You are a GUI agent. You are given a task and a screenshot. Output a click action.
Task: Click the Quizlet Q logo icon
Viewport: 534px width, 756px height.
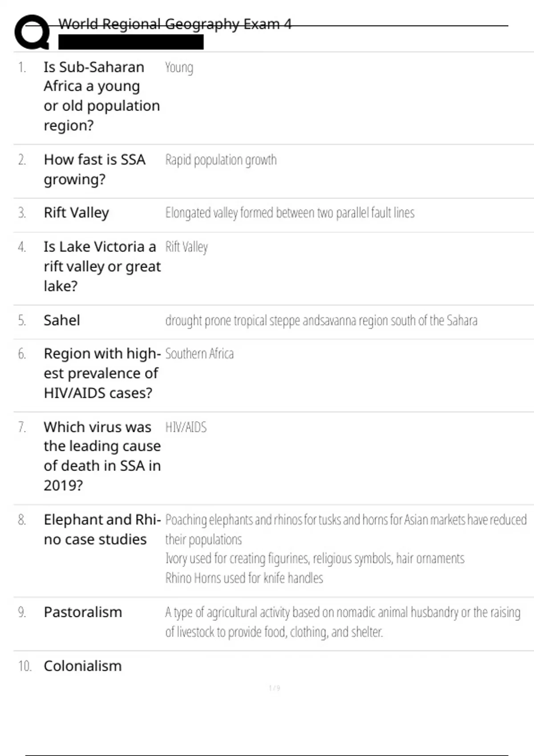tap(32, 32)
